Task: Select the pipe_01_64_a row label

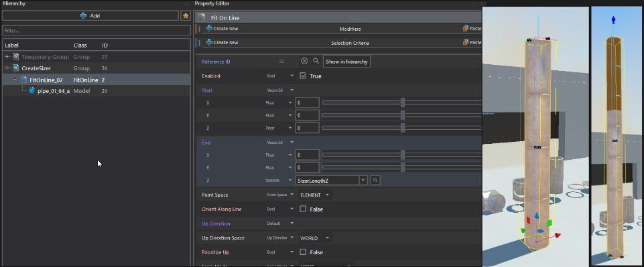Action: click(54, 90)
